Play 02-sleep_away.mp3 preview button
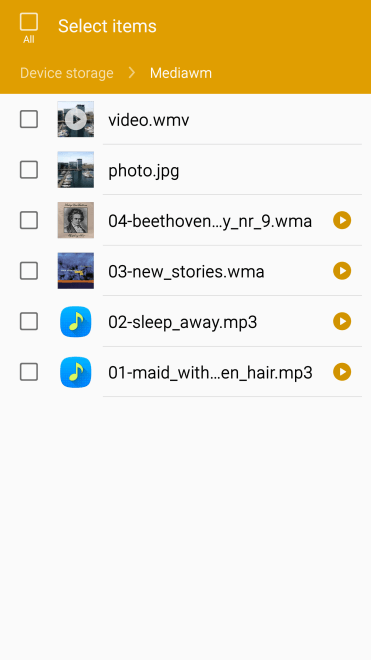The height and width of the screenshot is (660, 371). coord(342,322)
